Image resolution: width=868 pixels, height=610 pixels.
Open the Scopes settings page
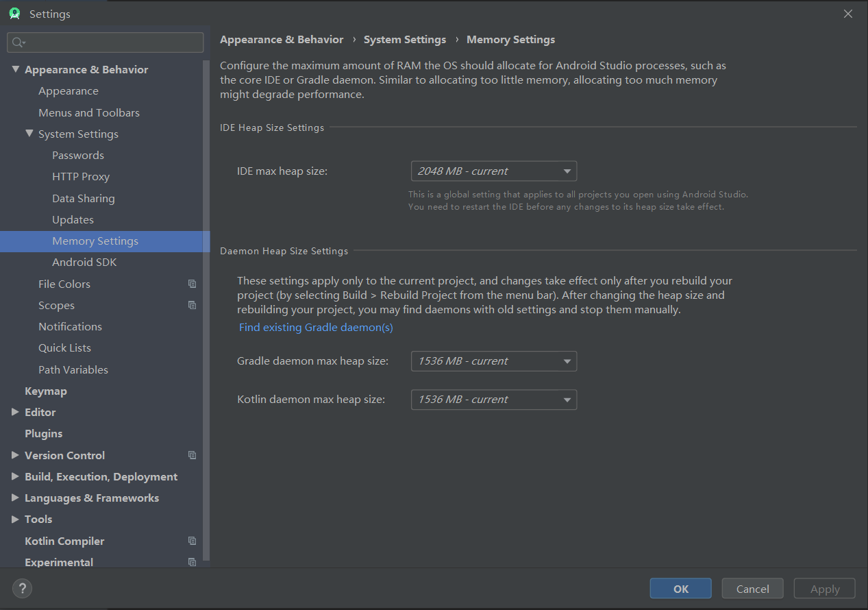pos(56,305)
